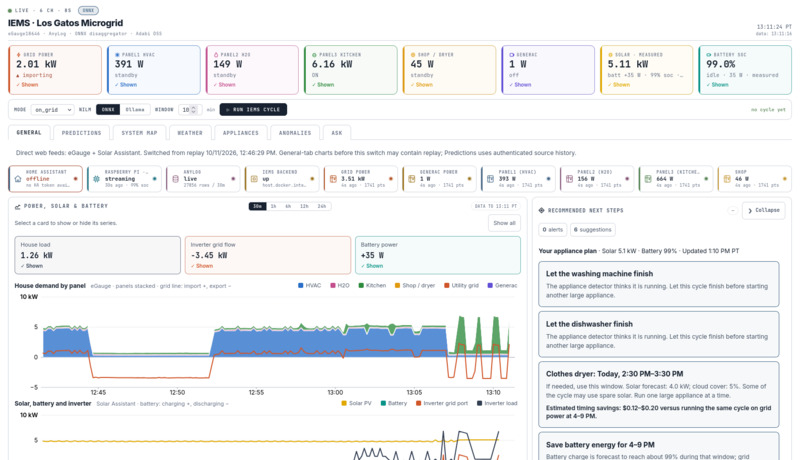Select the 24h chart time range

[322, 206]
